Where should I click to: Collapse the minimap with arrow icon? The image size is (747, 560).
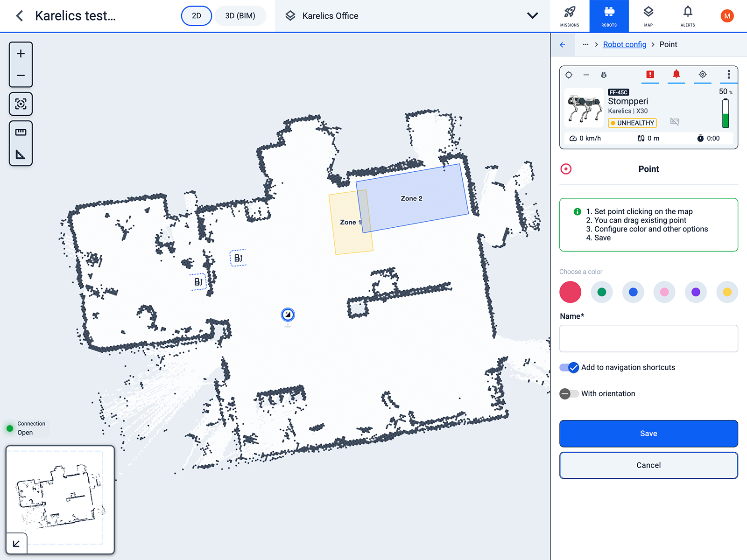click(x=16, y=544)
